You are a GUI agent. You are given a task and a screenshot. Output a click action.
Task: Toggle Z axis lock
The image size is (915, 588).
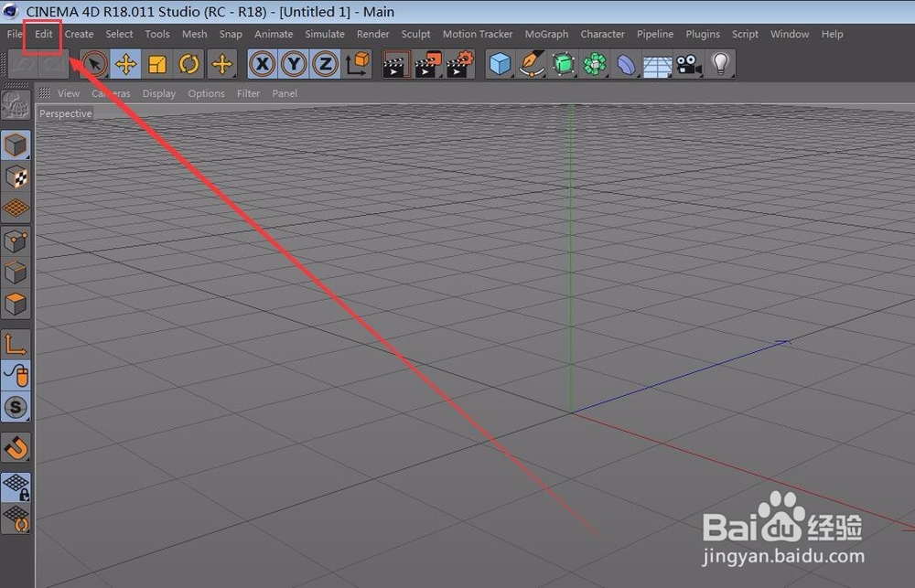(326, 64)
